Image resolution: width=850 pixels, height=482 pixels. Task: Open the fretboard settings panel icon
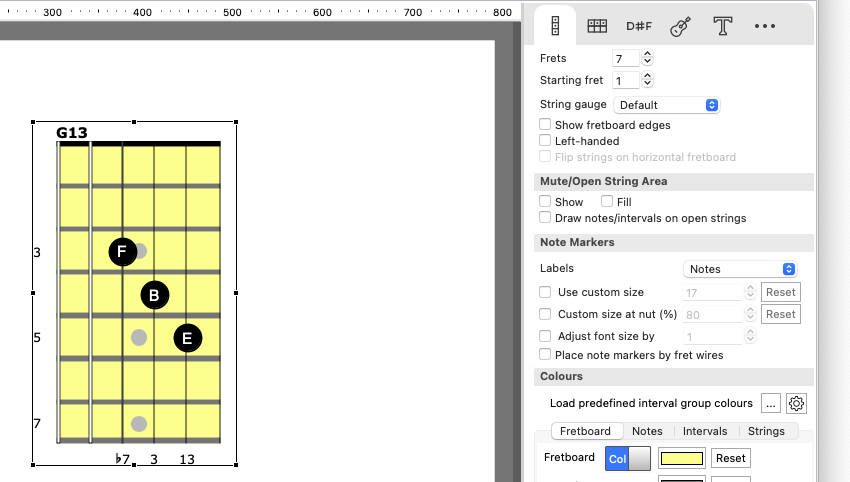coord(555,26)
